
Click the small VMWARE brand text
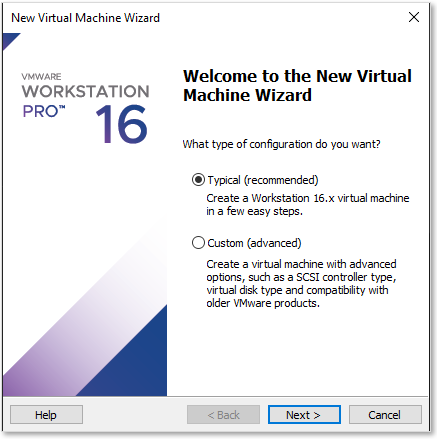coord(41,77)
